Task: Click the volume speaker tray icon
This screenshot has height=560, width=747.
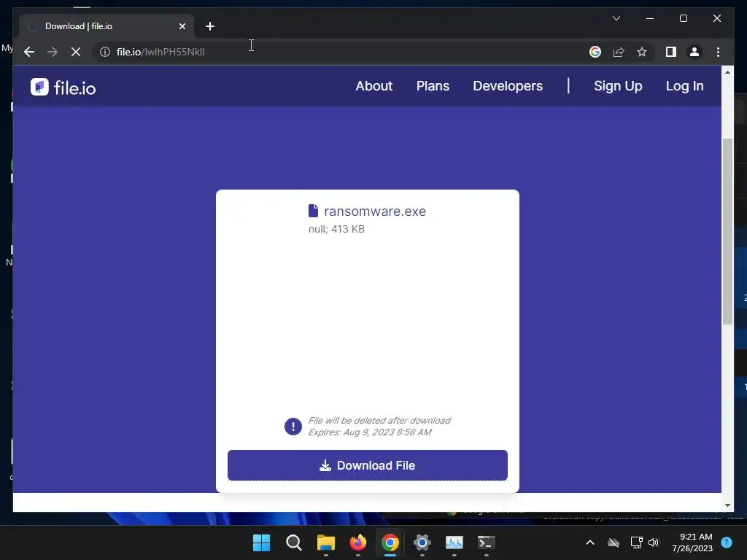Action: (x=653, y=542)
